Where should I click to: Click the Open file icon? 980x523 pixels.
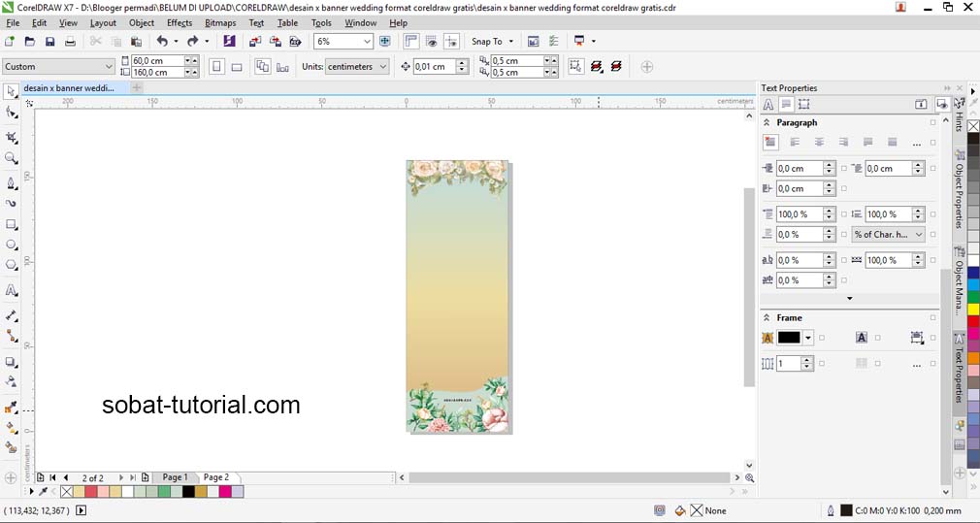[29, 42]
